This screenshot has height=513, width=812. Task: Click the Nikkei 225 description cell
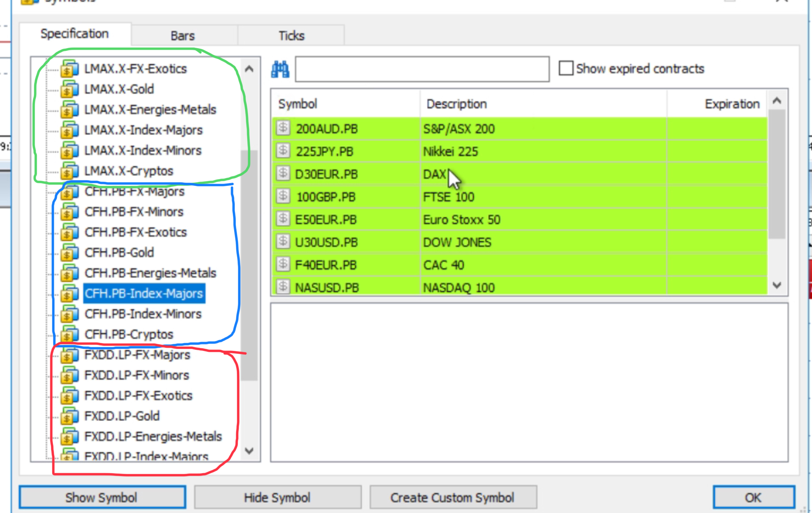tap(544, 151)
